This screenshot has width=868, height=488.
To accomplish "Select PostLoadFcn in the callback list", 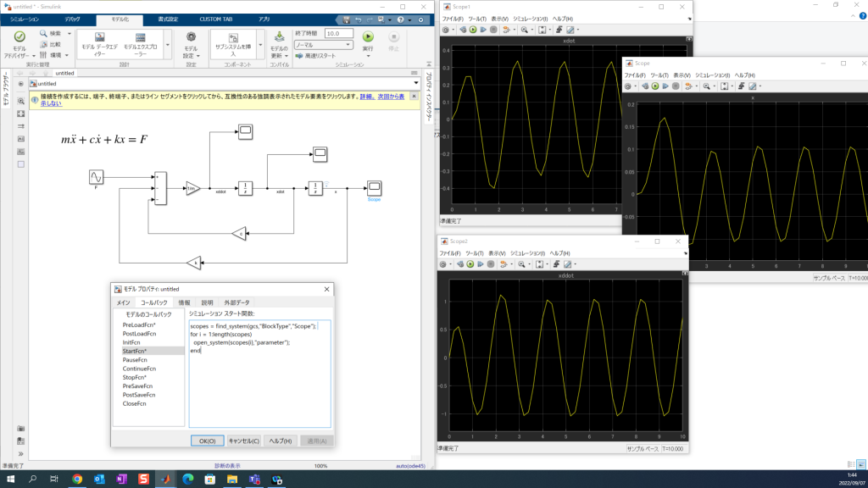I will (139, 334).
